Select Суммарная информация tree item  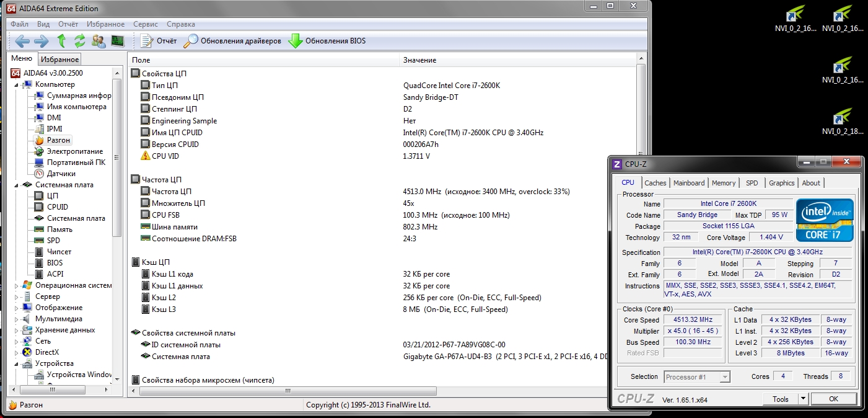[x=72, y=96]
